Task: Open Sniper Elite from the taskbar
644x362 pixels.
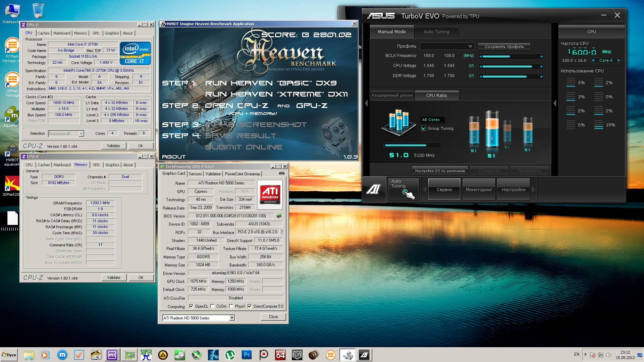Action: (x=297, y=355)
